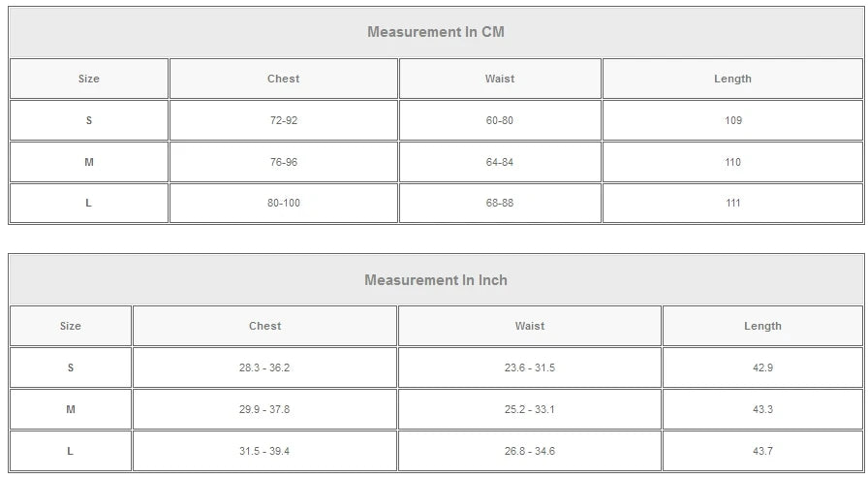Select the 23.6 - 31.5 waist cell
The width and height of the screenshot is (868, 479).
tap(530, 368)
